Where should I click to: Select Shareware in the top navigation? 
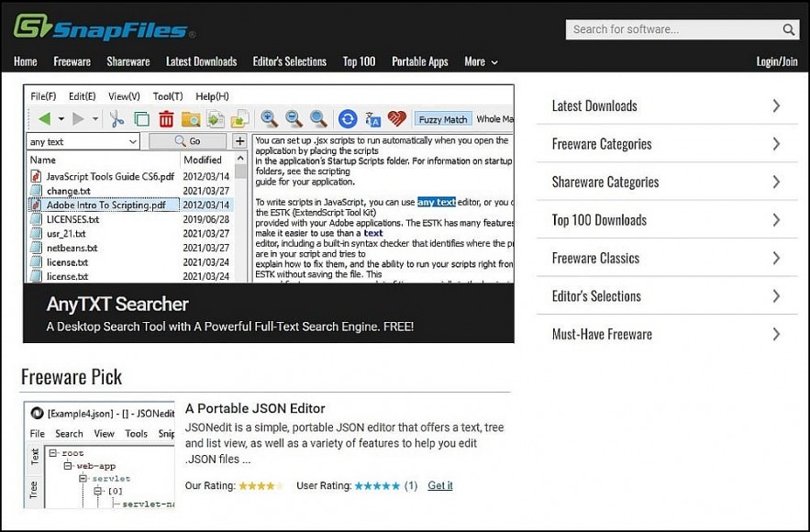[128, 61]
